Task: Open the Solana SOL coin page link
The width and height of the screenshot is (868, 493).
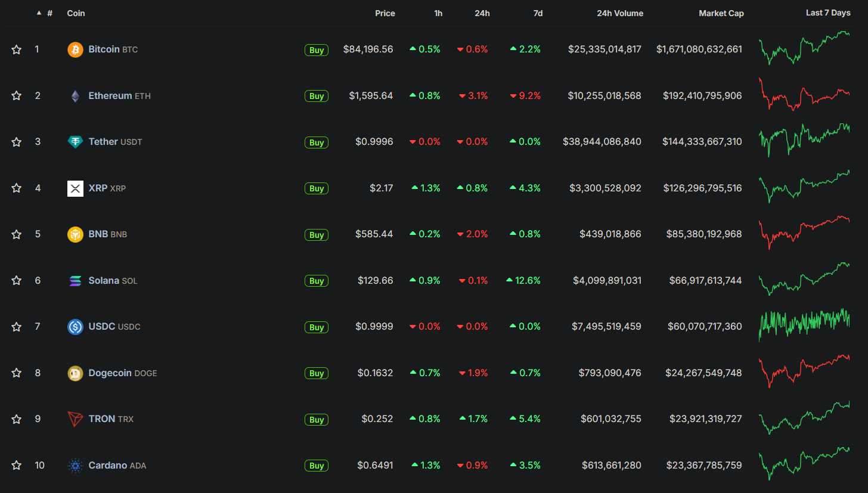Action: [x=113, y=280]
